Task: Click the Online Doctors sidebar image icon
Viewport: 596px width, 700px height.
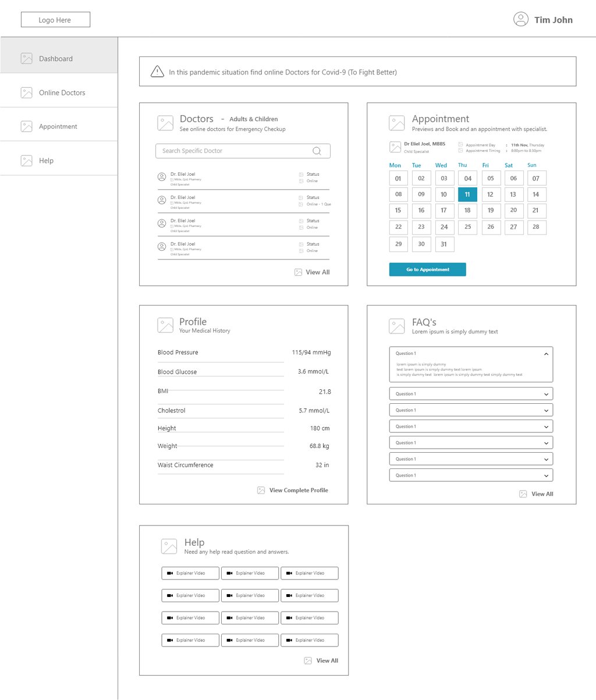Action: click(26, 93)
